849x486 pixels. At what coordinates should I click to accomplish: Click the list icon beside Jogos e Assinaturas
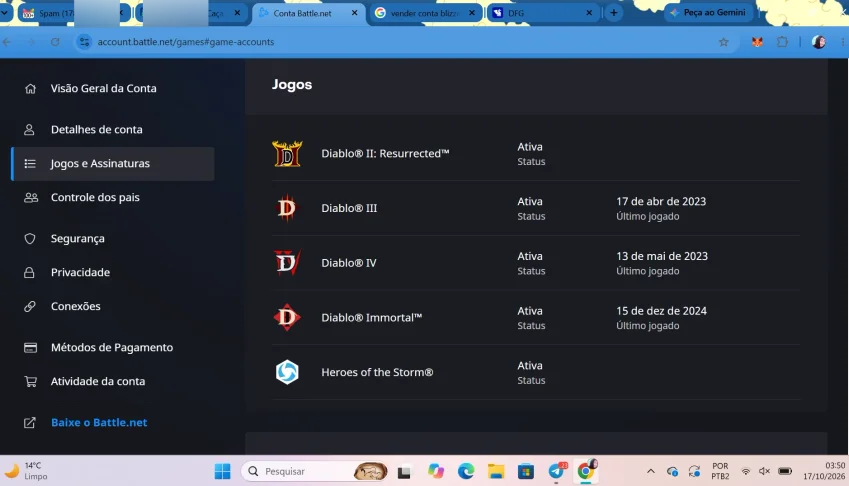tap(30, 163)
